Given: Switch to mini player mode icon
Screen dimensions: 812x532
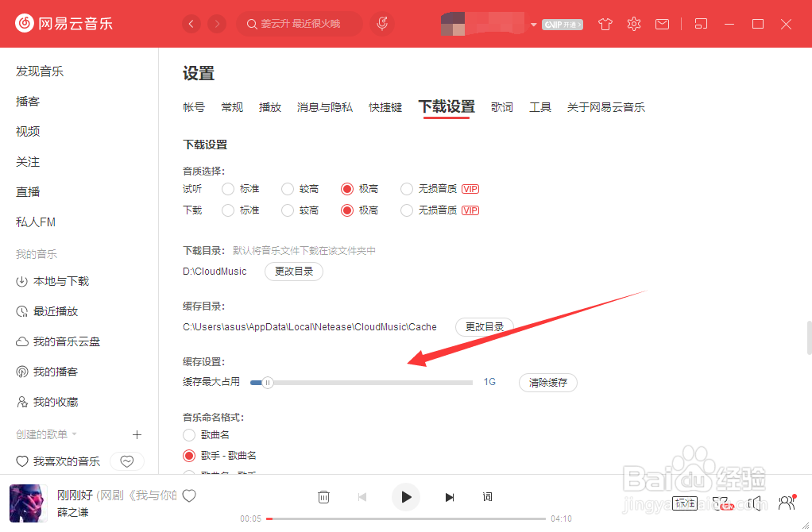Looking at the screenshot, I should point(701,24).
